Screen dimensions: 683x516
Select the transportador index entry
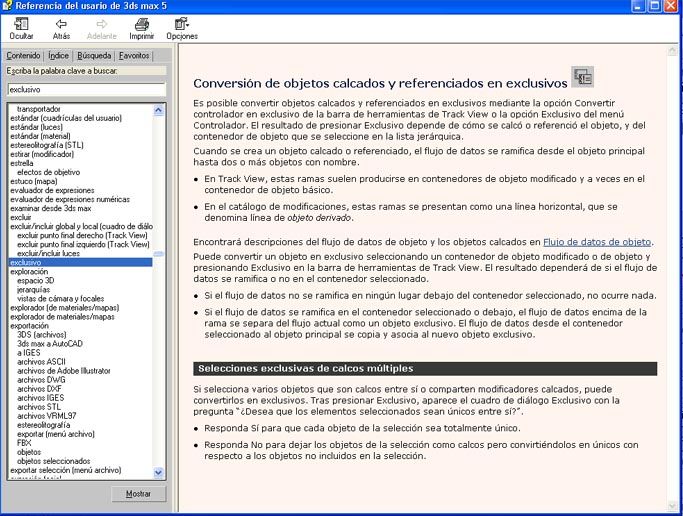click(x=39, y=109)
